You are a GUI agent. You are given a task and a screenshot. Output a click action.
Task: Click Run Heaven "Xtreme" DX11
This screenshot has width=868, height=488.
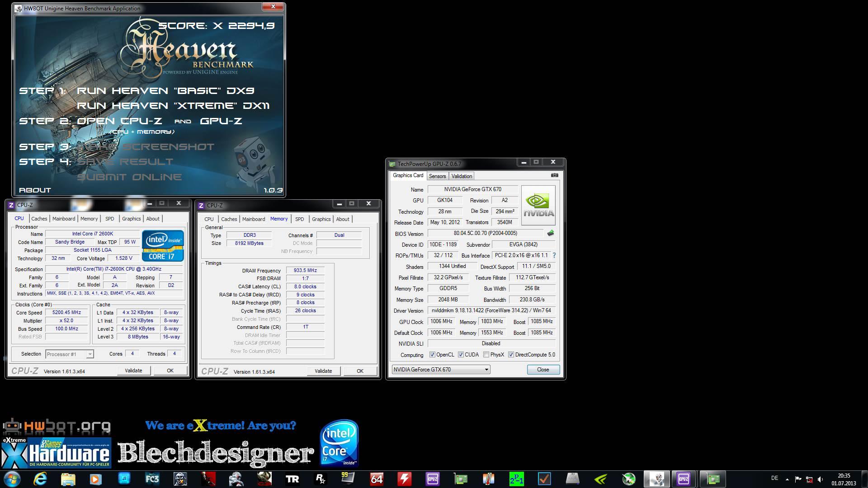[173, 106]
